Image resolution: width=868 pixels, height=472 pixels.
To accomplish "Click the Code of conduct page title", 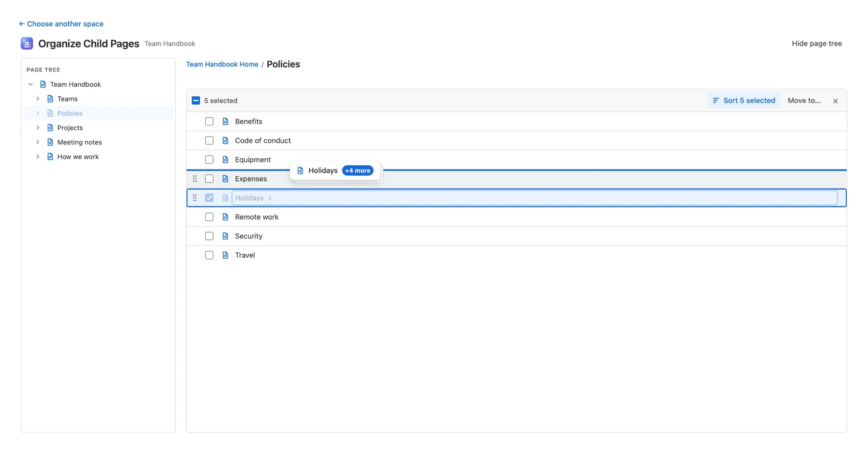I will pyautogui.click(x=263, y=141).
